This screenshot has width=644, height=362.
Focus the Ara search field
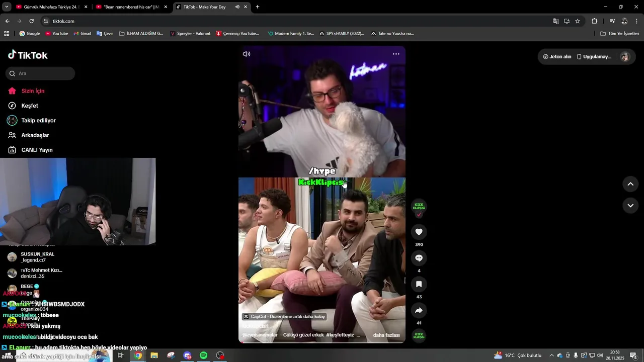40,73
